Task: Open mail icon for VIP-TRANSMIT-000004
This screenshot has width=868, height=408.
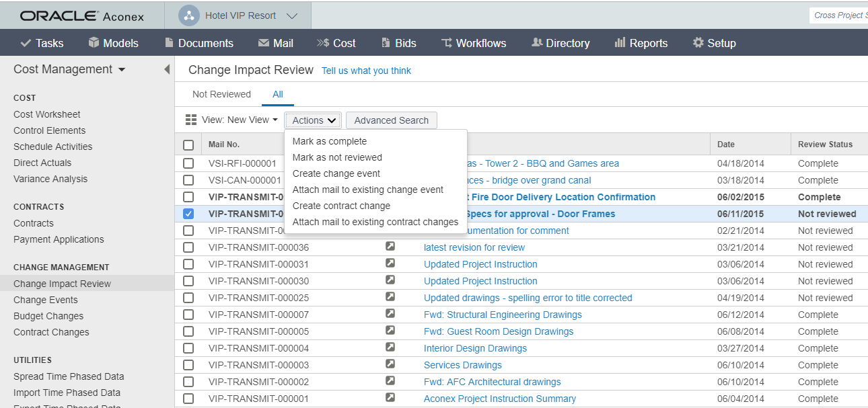Action: click(x=390, y=347)
